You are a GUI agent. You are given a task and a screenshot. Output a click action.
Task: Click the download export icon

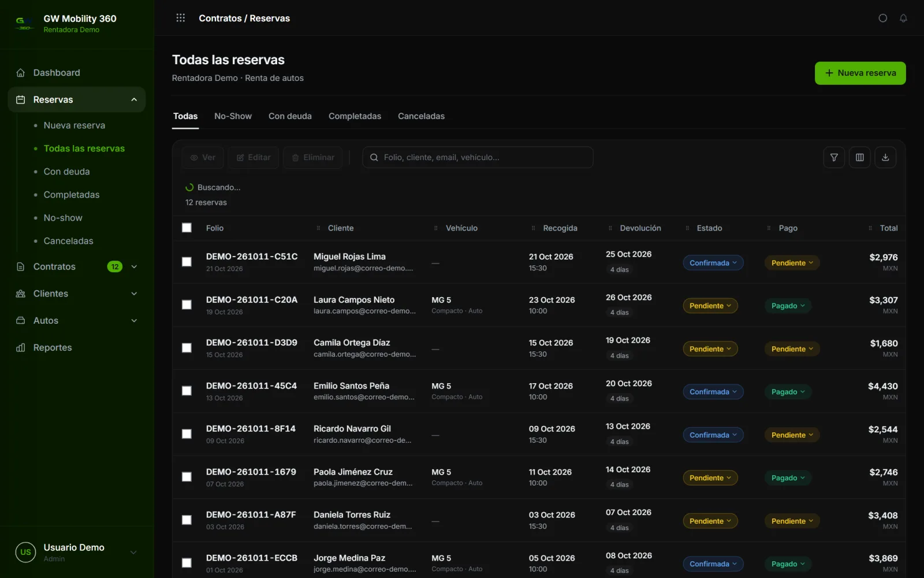[885, 157]
